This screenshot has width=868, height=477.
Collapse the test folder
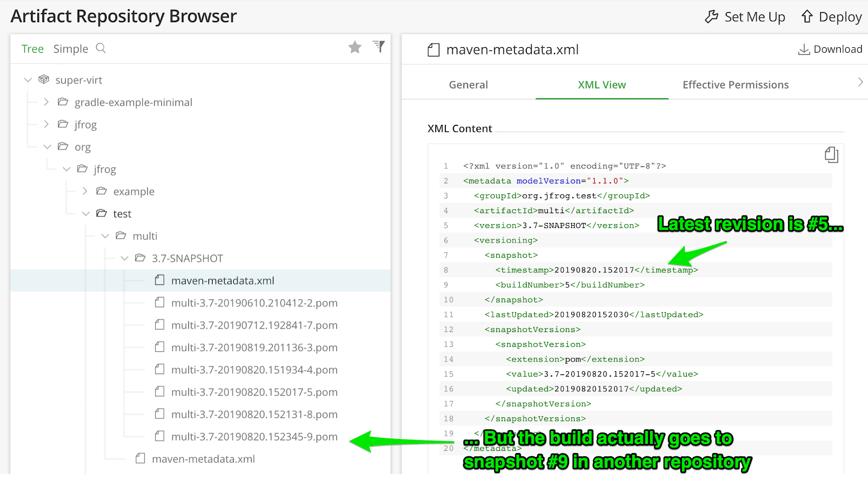pos(86,213)
